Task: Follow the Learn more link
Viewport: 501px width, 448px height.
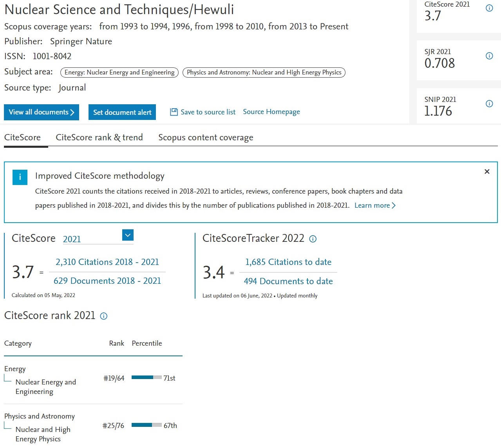Action: point(375,205)
